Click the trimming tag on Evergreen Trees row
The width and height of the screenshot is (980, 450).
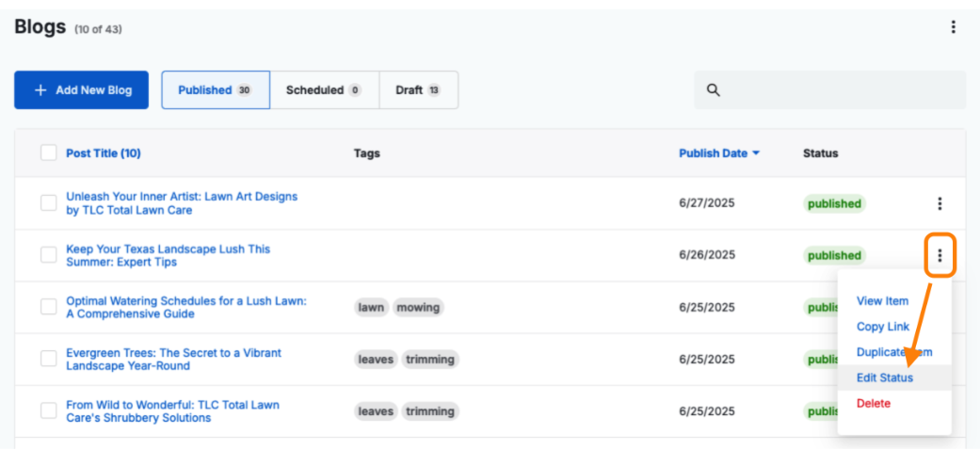pyautogui.click(x=430, y=359)
